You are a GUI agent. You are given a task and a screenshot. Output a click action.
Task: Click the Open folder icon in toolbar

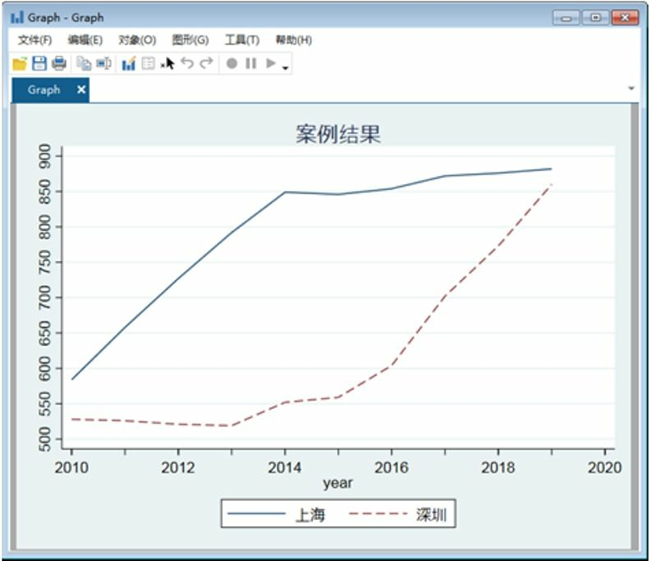pyautogui.click(x=19, y=63)
